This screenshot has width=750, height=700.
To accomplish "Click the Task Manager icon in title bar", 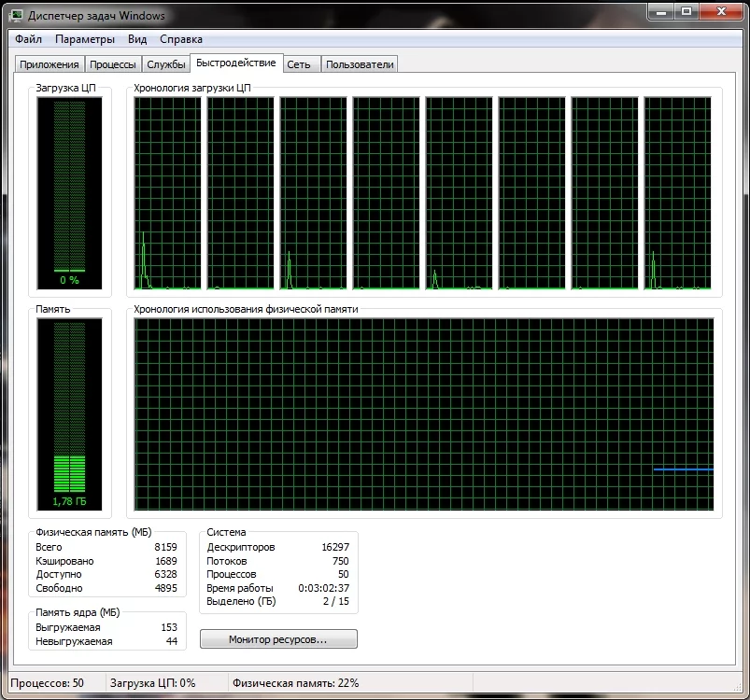I will click(x=15, y=14).
